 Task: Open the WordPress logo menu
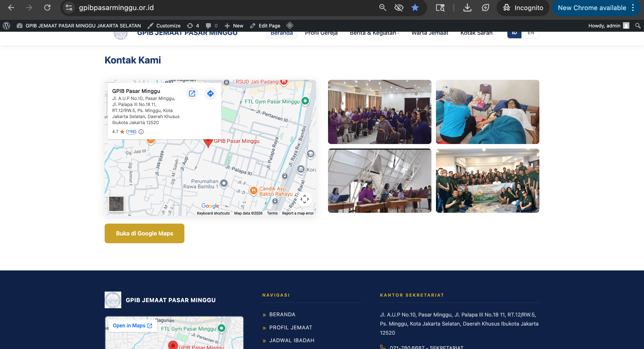[x=6, y=26]
